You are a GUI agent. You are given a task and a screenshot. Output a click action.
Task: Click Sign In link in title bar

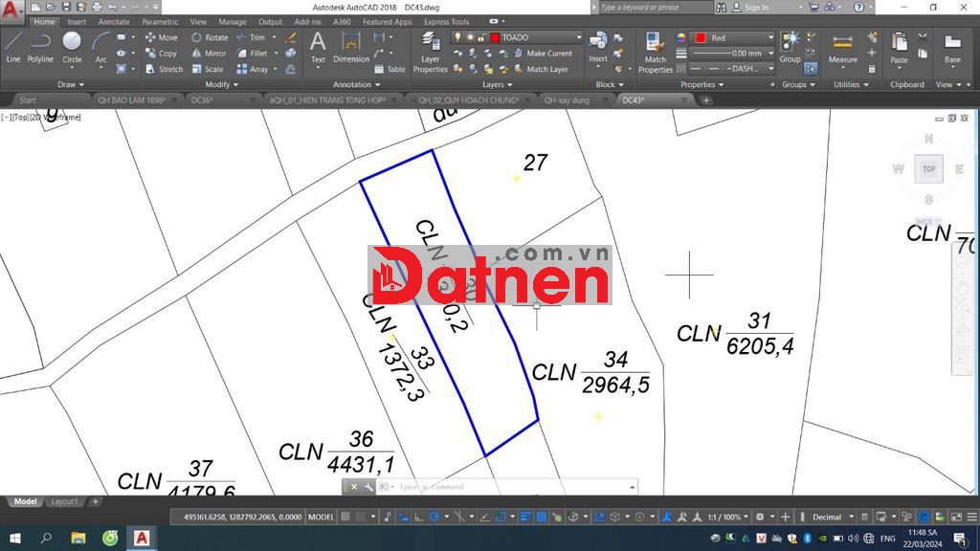click(756, 8)
